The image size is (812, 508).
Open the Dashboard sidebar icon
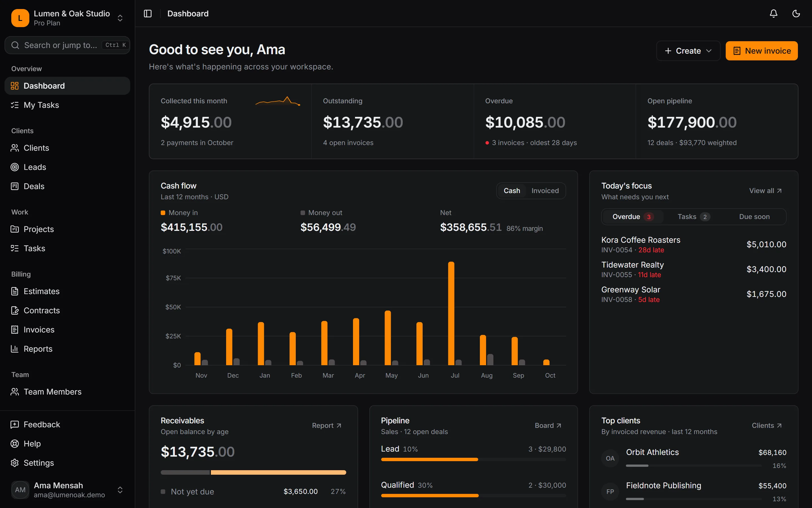pos(15,86)
